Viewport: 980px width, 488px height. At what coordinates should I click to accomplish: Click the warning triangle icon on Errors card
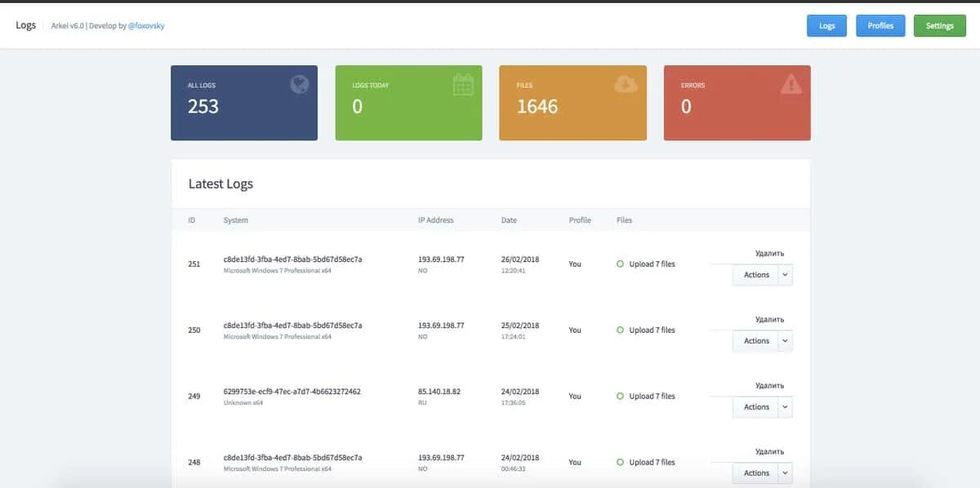(x=791, y=84)
